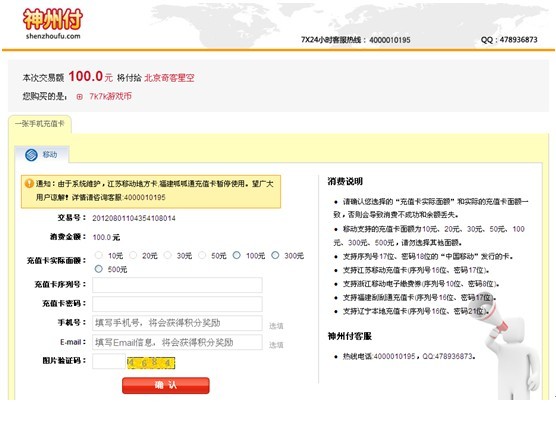Click QQ number 478936873 in header
Viewport: 556px width, 422px height.
(x=518, y=40)
